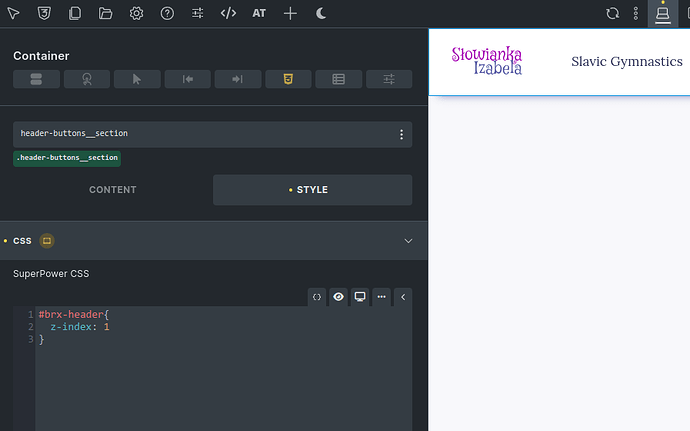690x431 pixels.
Task: Click the Slavic Gymnastics menu link
Action: tap(626, 61)
